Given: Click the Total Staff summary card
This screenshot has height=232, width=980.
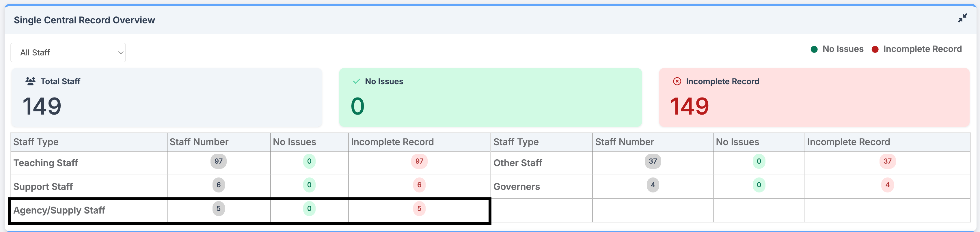Looking at the screenshot, I should coord(167,97).
